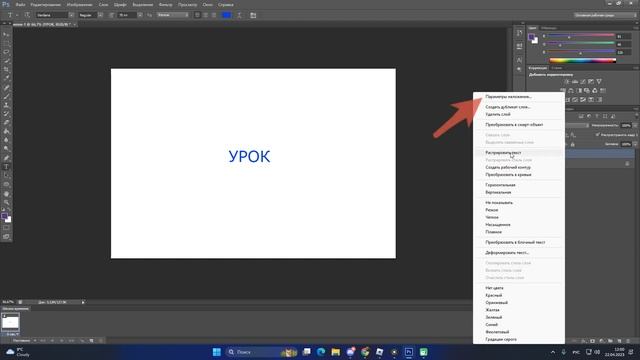Screen dimensions: 640x360
Task: Toggle the propagate frame 1 checkbox
Action: [598, 135]
